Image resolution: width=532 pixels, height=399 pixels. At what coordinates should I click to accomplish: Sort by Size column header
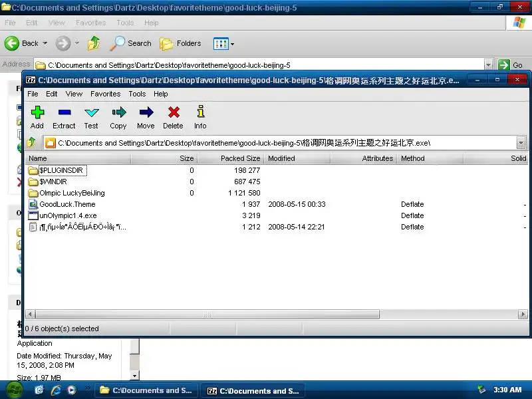pyautogui.click(x=164, y=158)
